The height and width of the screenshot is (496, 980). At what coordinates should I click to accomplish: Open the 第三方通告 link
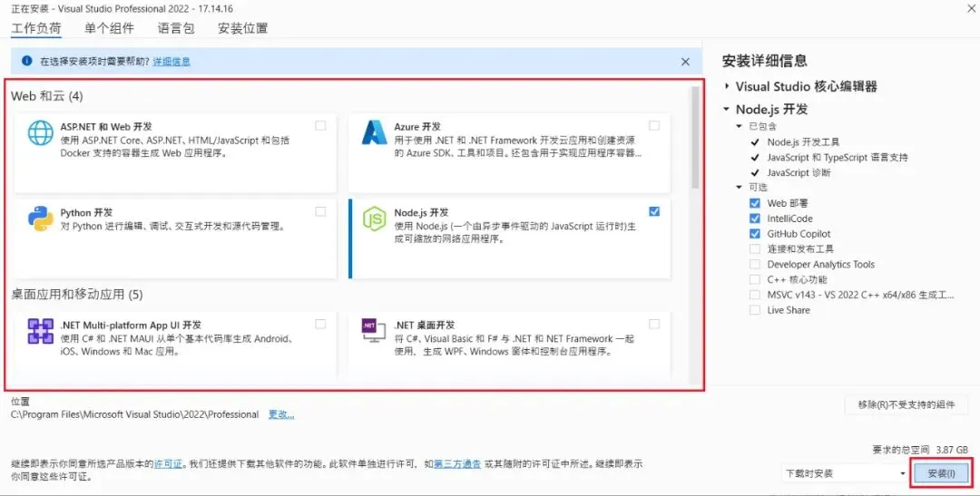457,464
